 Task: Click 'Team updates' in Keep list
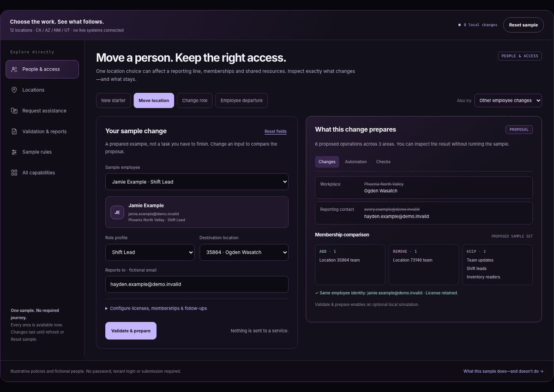point(480,260)
